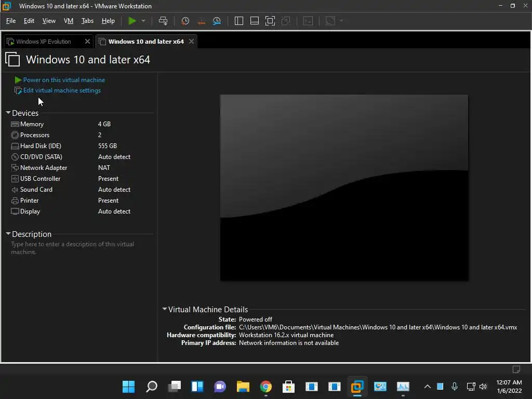The width and height of the screenshot is (532, 399).
Task: Click the Unity mode toolbar icon
Action: 286,21
